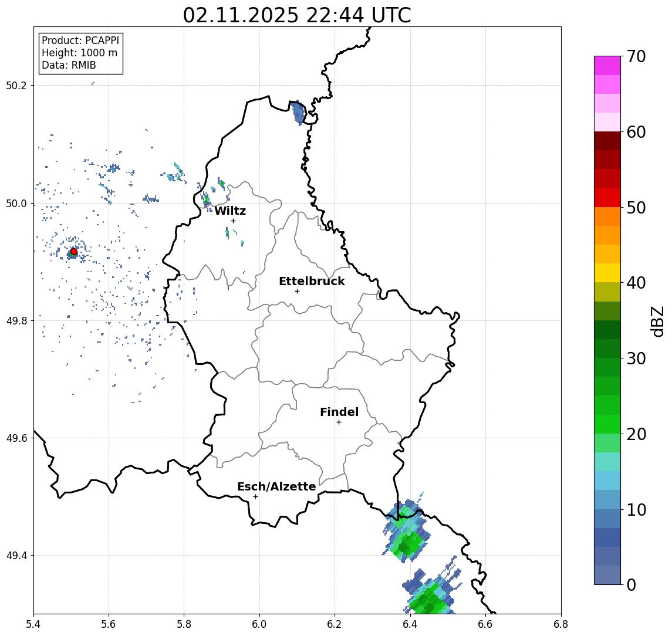Click the colorbar tick label 10
The image size is (672, 636).
point(636,510)
